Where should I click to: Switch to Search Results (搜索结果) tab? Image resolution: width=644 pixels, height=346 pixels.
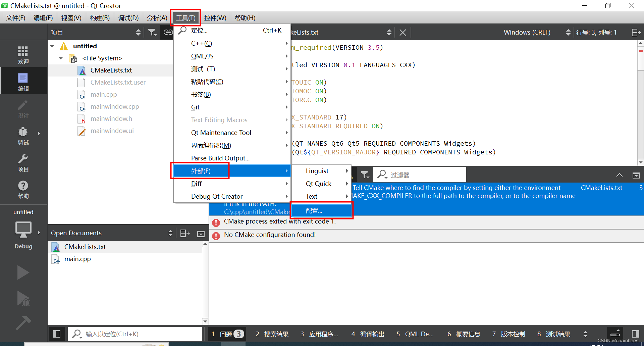pyautogui.click(x=272, y=334)
